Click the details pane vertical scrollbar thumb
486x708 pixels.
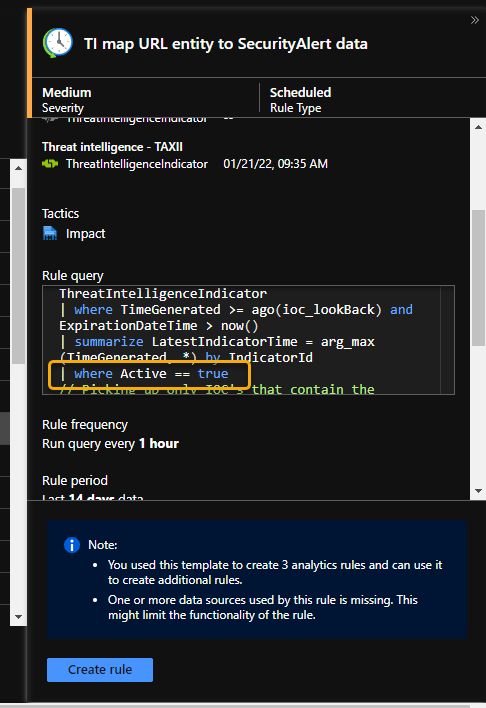[x=478, y=278]
